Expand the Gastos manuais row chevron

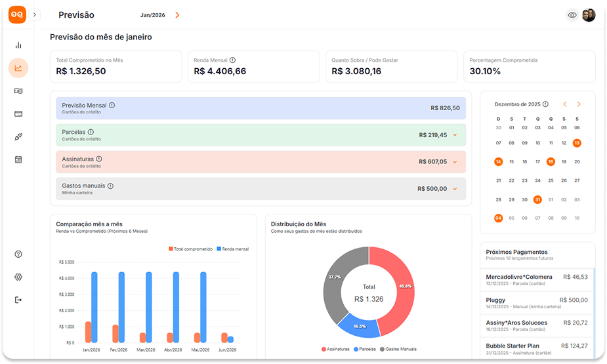[x=454, y=189]
